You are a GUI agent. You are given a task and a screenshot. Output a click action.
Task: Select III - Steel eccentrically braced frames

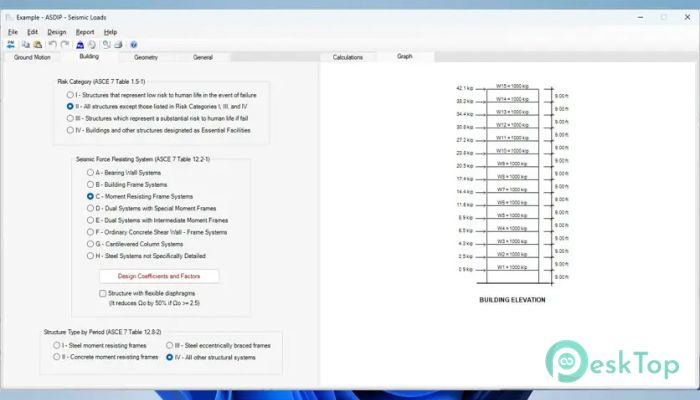[x=170, y=345]
